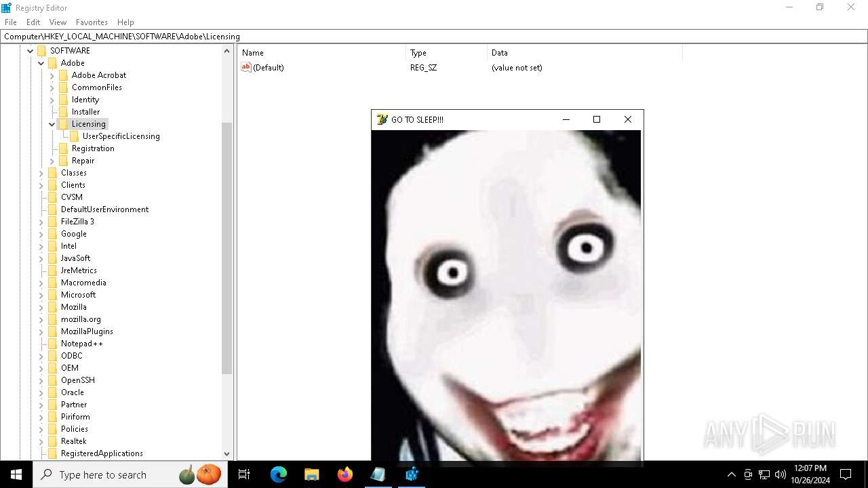Image resolution: width=868 pixels, height=488 pixels.
Task: Maximize the GO TO SLEEP!!! window
Action: point(597,119)
